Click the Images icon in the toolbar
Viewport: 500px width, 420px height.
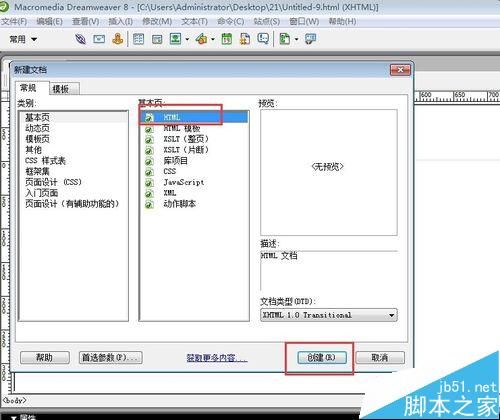pyautogui.click(x=175, y=39)
